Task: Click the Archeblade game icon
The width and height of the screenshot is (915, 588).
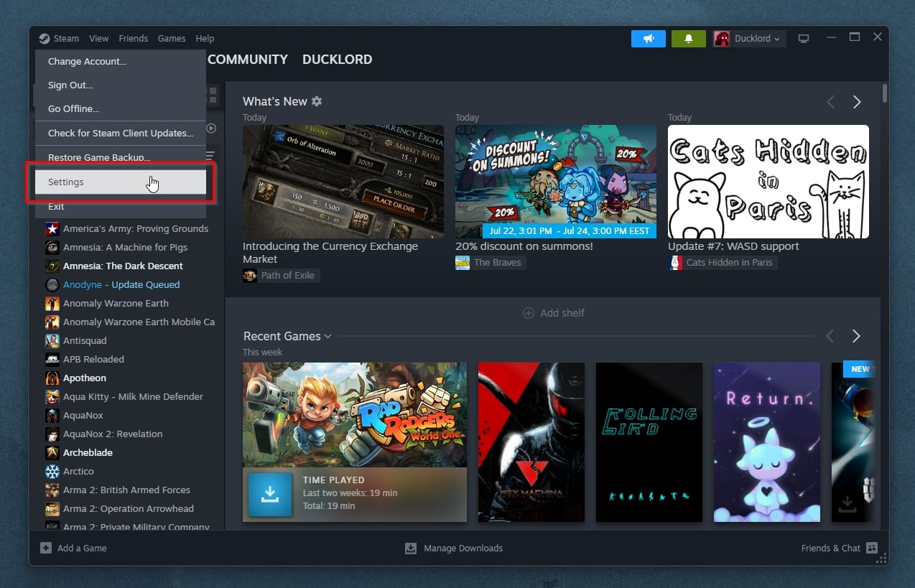Action: [x=52, y=453]
